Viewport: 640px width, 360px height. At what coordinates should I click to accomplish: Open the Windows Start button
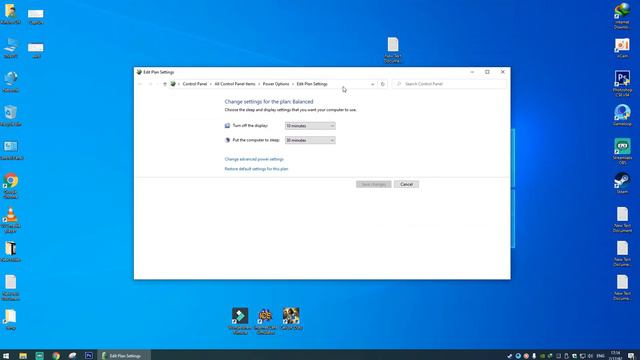tap(6, 356)
